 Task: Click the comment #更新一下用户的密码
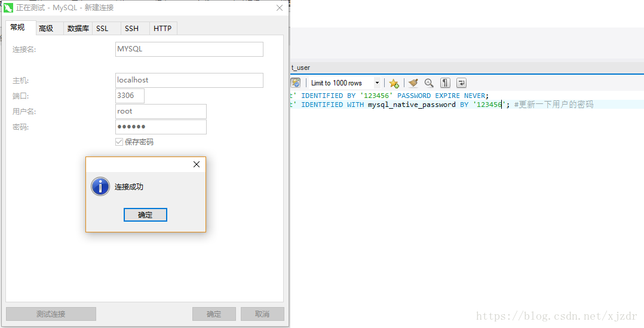click(554, 105)
